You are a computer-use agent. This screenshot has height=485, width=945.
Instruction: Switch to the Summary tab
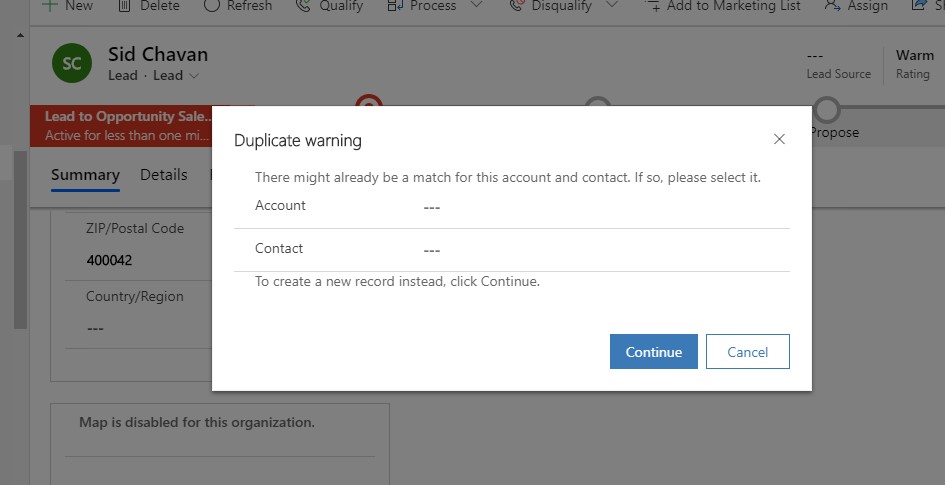(x=85, y=175)
